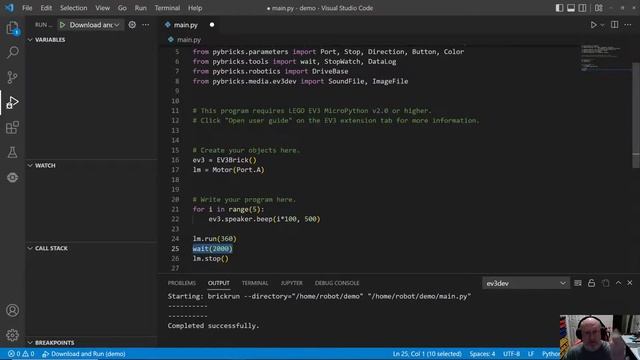Switch to the OUTPUT tab
The image size is (640, 360).
tap(219, 283)
